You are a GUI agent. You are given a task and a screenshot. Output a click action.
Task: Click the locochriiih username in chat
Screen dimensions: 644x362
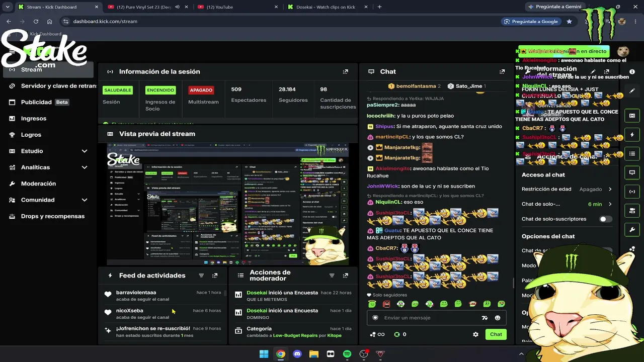(381, 116)
